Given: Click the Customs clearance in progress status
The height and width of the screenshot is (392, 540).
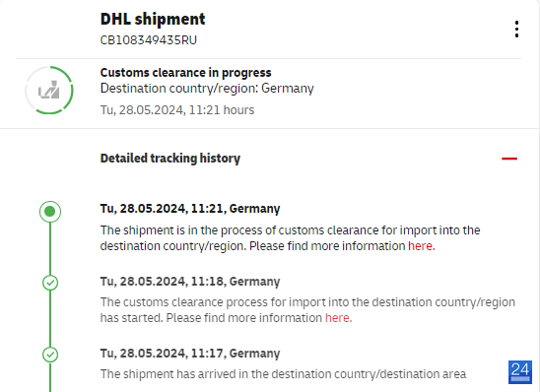Looking at the screenshot, I should [185, 73].
